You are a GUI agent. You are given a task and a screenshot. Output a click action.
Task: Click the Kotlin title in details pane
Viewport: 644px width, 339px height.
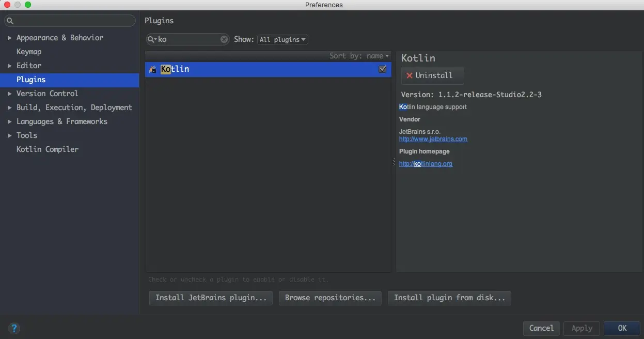418,58
